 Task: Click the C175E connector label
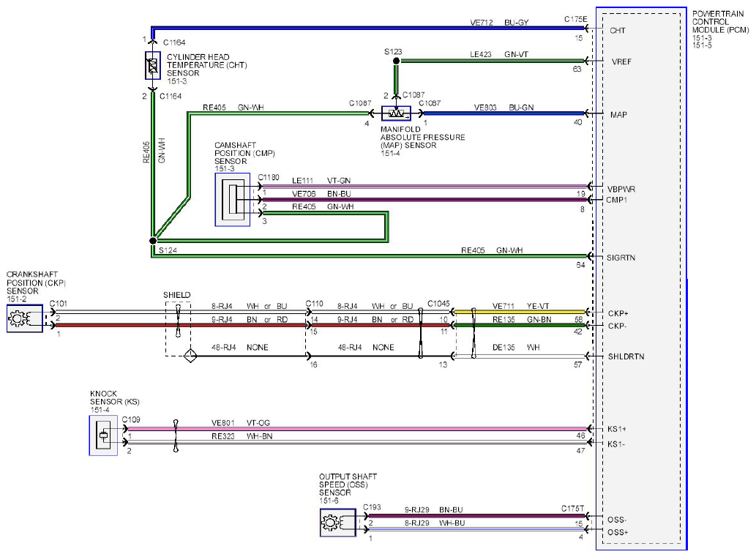(576, 19)
